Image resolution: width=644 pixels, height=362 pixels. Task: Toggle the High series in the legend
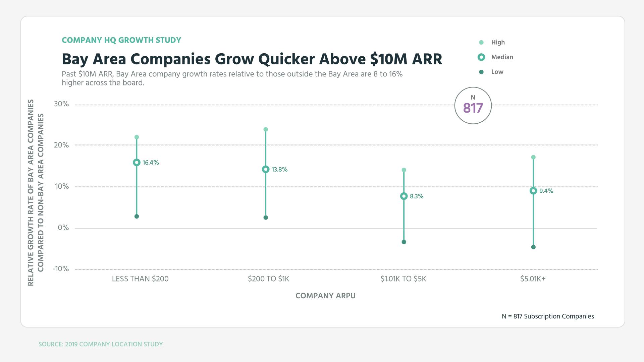coord(498,42)
